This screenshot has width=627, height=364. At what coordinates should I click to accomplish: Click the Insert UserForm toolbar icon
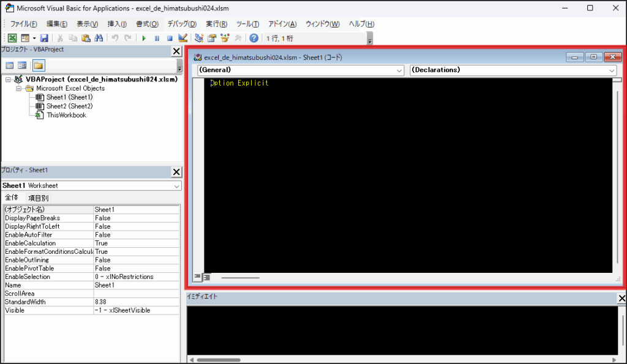24,38
